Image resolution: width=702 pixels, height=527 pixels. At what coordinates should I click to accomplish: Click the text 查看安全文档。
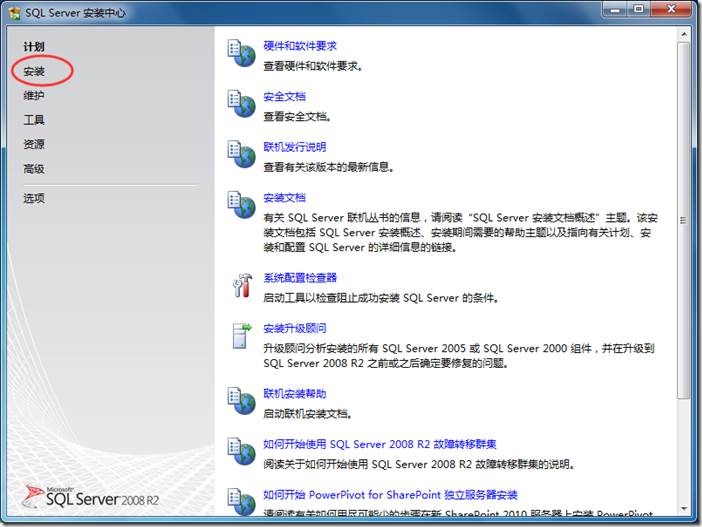tap(297, 117)
